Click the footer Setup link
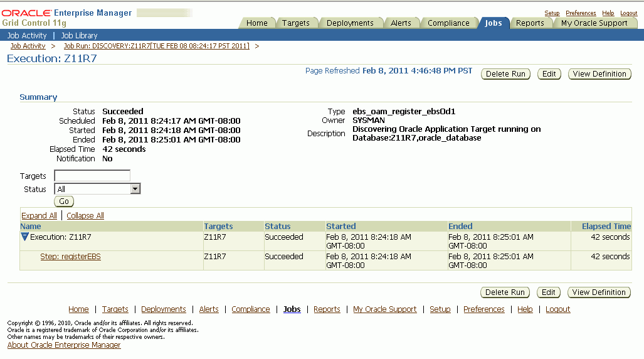 440,309
